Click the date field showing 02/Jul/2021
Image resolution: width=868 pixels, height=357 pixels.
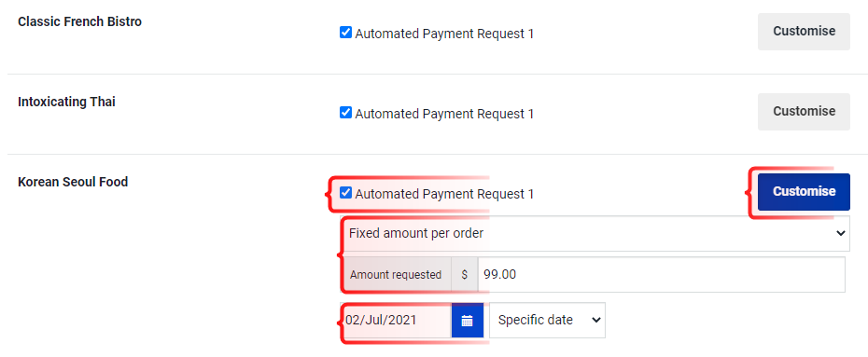point(397,320)
